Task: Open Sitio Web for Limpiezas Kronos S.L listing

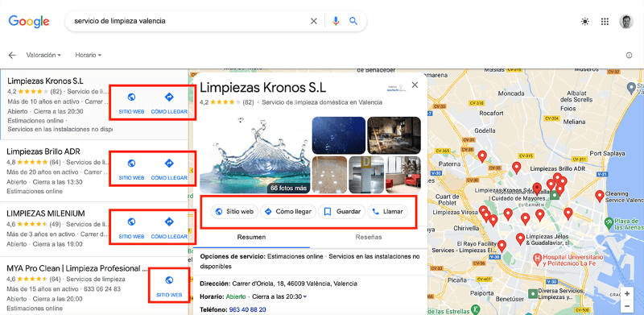Action: [x=131, y=103]
